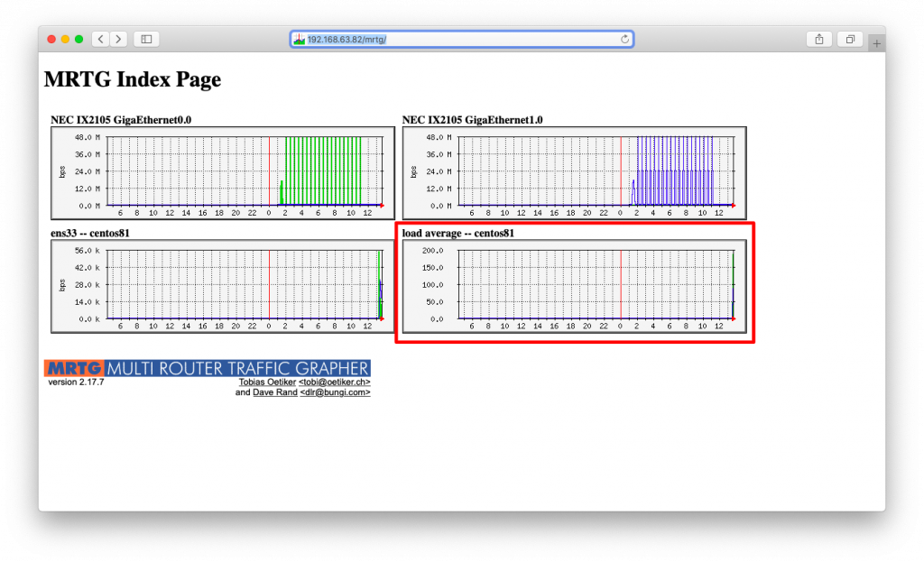
Task: Open the load average centos81 graph
Action: 574,286
